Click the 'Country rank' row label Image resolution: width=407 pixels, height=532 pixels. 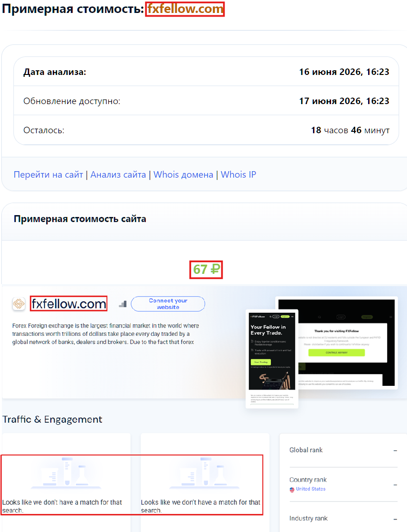coord(308,480)
